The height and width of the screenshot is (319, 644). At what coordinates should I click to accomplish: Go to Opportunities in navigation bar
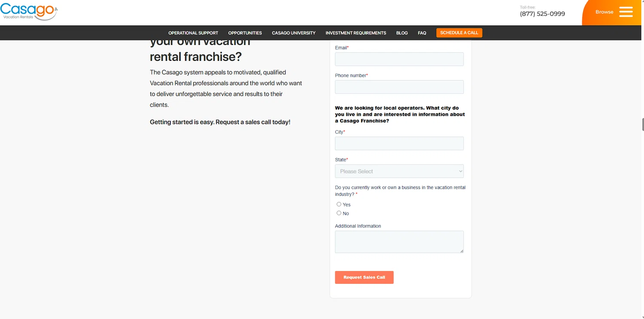[245, 33]
